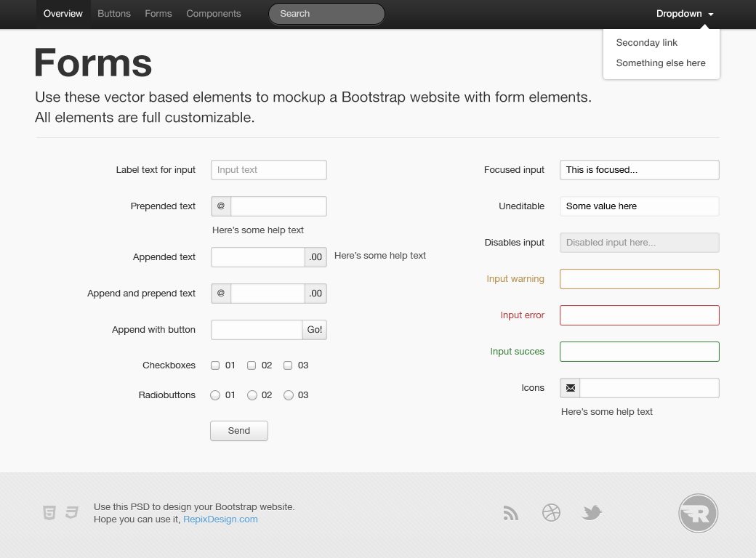Click the Append with button input

(x=257, y=330)
